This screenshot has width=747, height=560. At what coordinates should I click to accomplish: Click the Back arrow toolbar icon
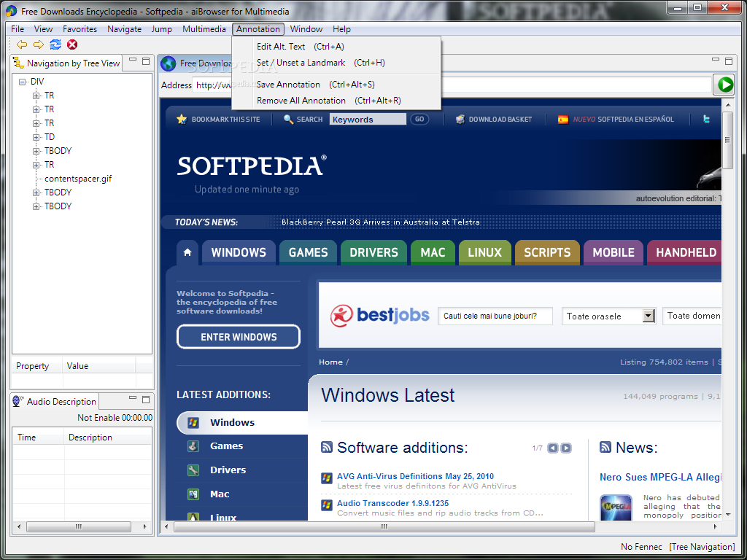tap(21, 44)
